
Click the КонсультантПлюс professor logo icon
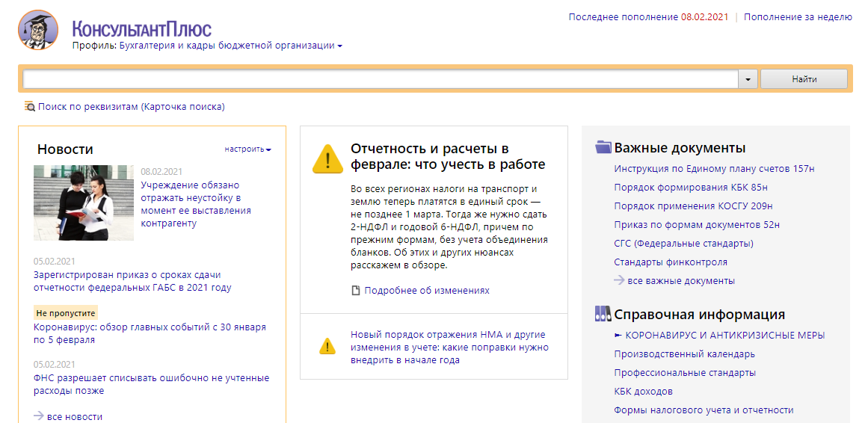[37, 31]
